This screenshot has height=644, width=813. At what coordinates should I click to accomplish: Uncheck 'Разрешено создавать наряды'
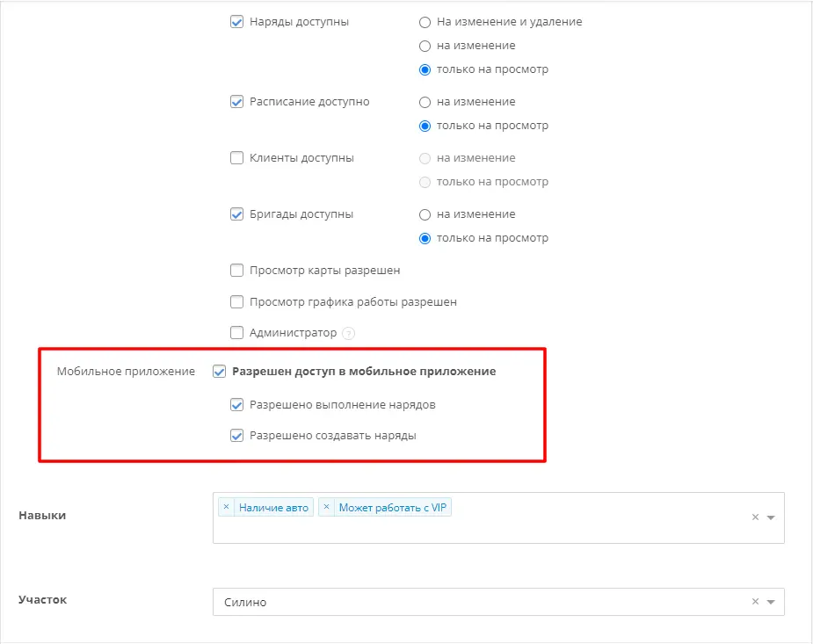coord(236,435)
